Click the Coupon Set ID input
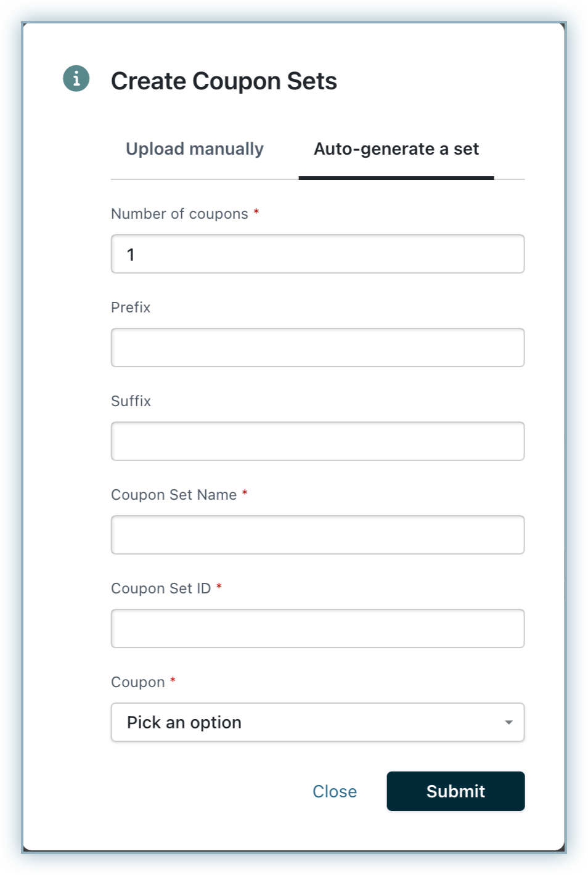This screenshot has height=875, width=588. coord(317,628)
